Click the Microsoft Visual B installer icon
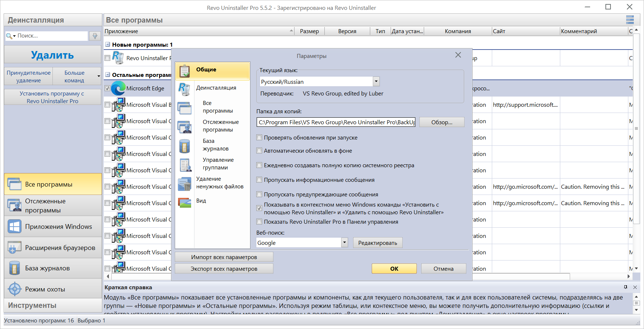Image resolution: width=644 pixels, height=329 pixels. coord(119,105)
